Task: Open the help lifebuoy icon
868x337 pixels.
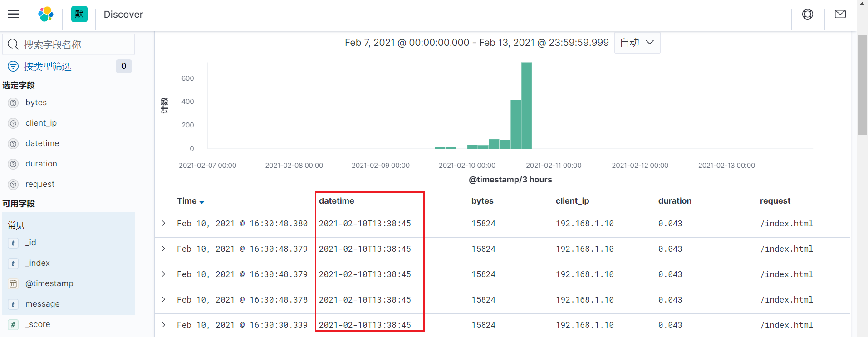Action: pos(808,14)
